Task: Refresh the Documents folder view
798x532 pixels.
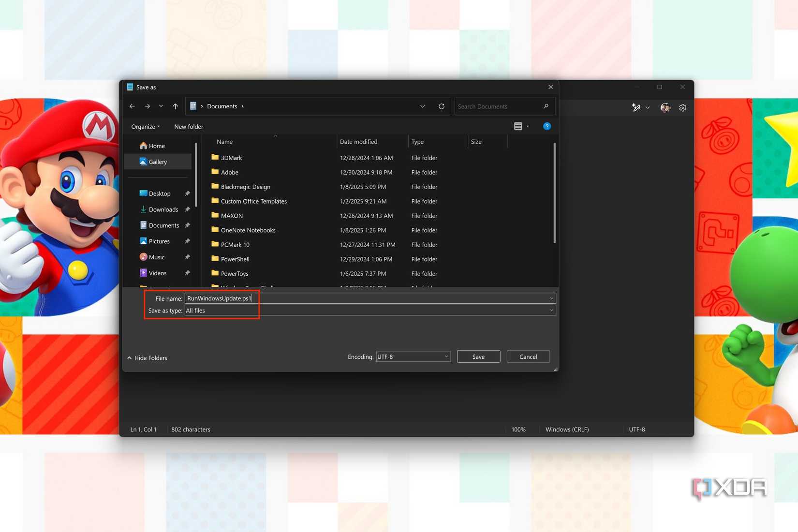Action: tap(442, 106)
